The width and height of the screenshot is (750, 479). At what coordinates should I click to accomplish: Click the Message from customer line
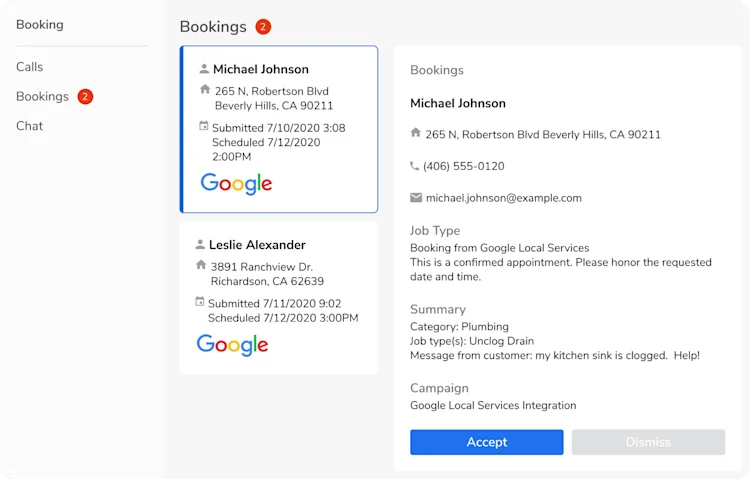point(555,356)
